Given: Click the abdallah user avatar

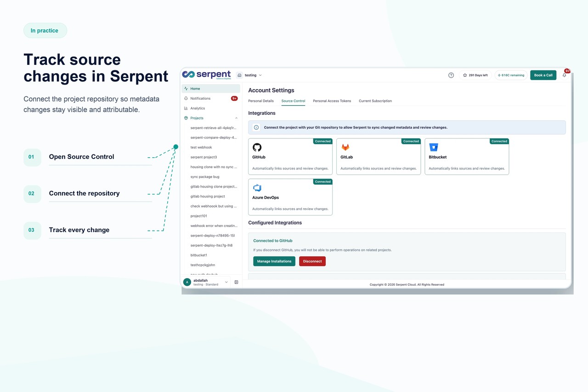Looking at the screenshot, I should point(187,282).
